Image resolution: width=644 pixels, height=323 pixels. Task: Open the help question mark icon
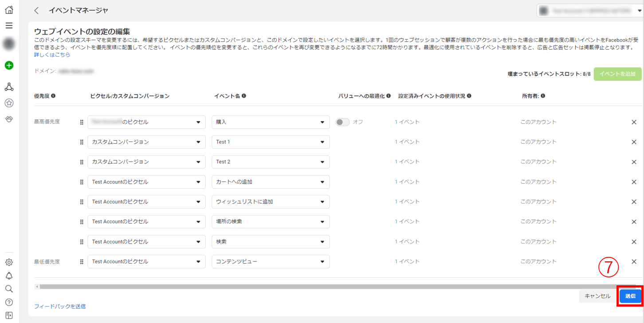[9, 302]
